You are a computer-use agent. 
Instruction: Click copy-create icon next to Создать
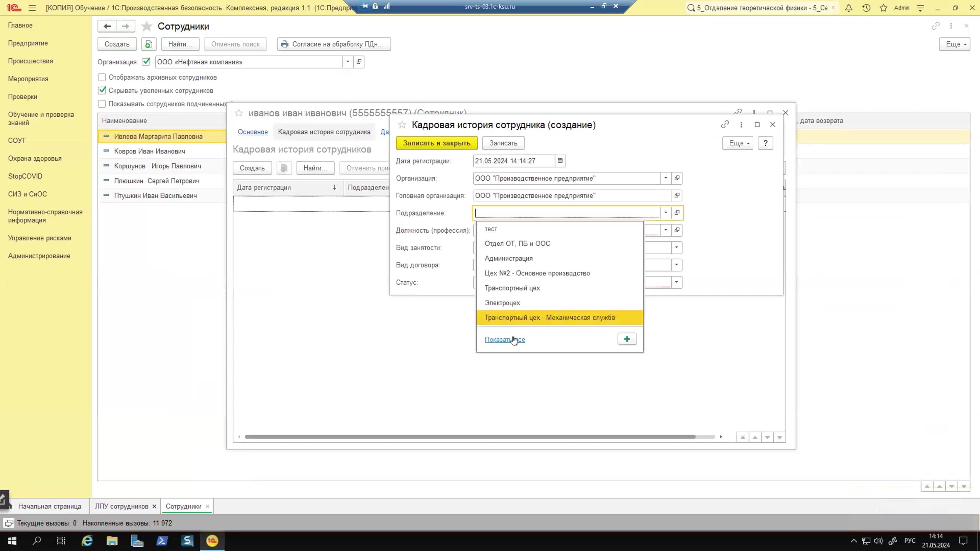click(x=149, y=44)
